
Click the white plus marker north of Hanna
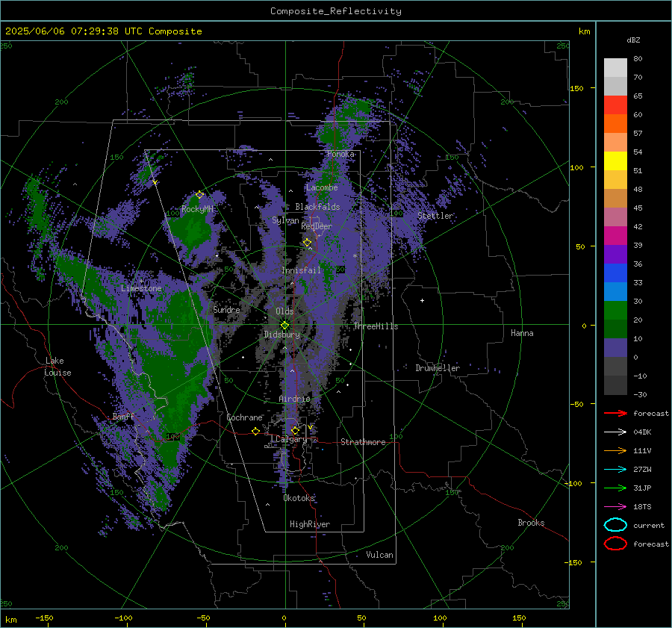click(422, 300)
